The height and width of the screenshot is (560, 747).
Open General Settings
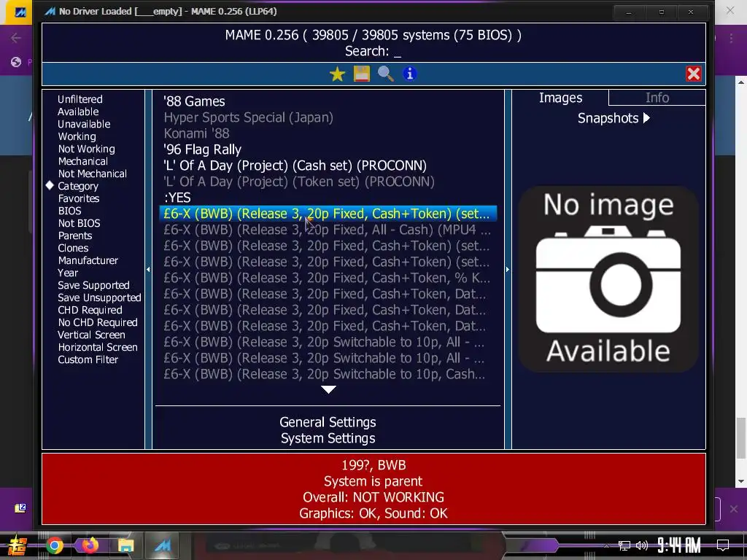pyautogui.click(x=328, y=422)
